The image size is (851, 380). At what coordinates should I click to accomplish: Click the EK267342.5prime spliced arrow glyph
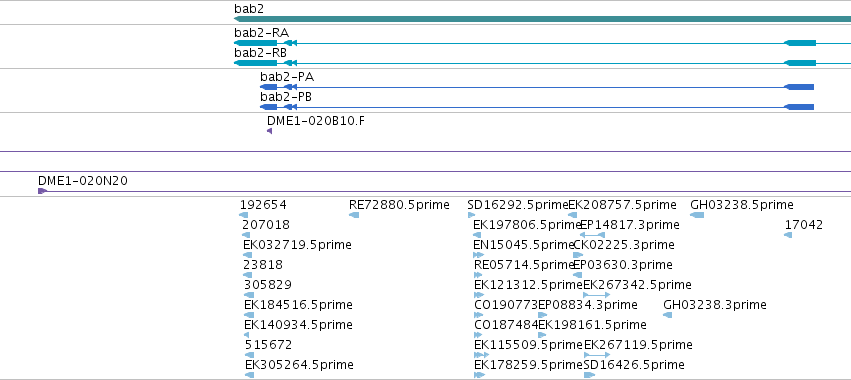(x=596, y=295)
